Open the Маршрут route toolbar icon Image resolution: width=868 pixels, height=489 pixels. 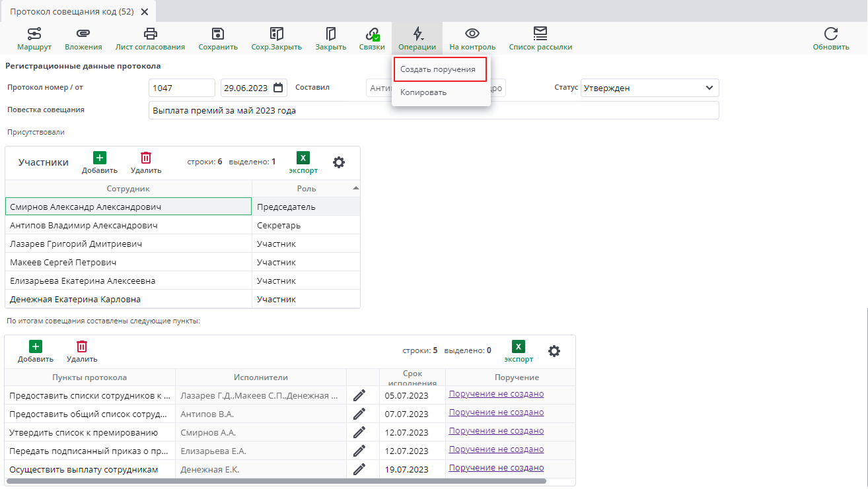(34, 34)
